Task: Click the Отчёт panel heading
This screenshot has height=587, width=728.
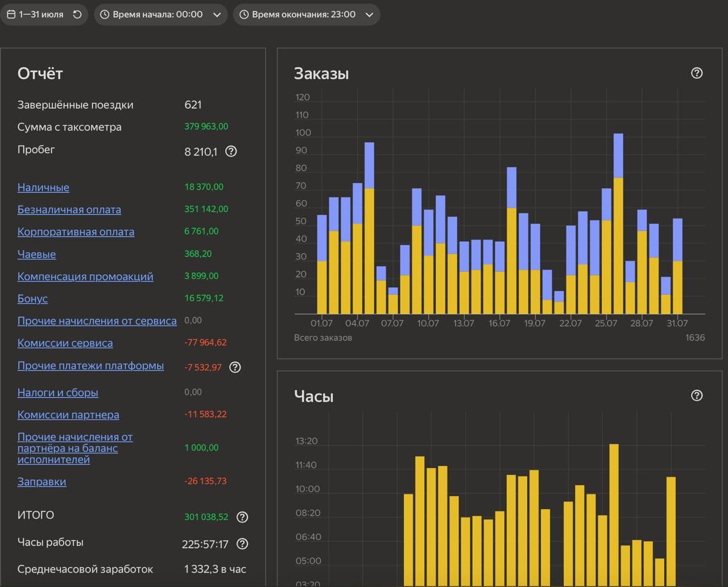Action: (x=40, y=73)
